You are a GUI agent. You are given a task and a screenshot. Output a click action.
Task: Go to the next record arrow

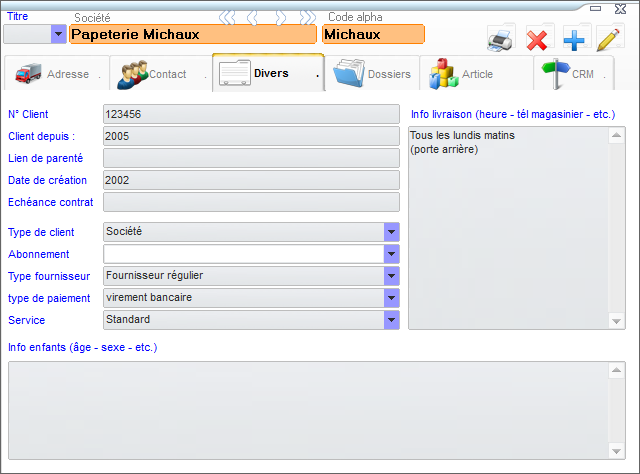[282, 18]
